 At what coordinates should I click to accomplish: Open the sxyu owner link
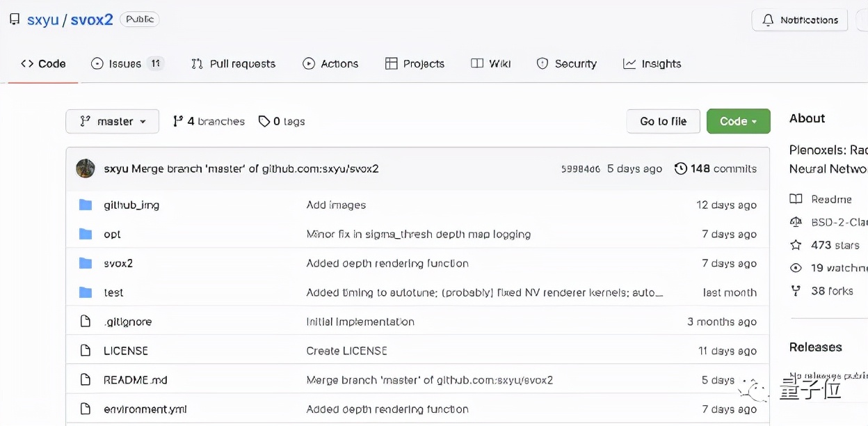(x=43, y=19)
